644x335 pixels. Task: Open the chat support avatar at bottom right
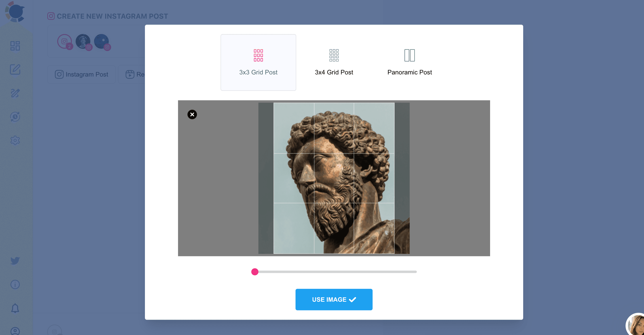pos(636,325)
